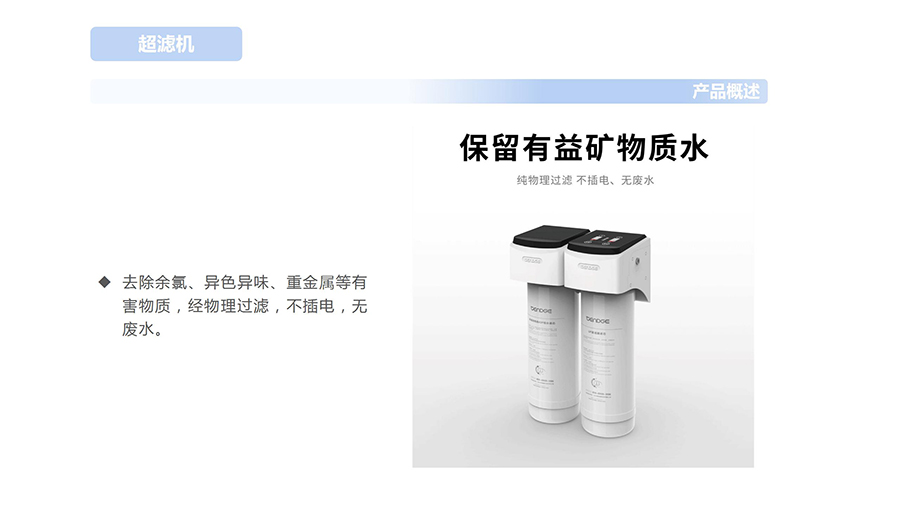Click the wall-mount bracket screw hole

coord(638,262)
